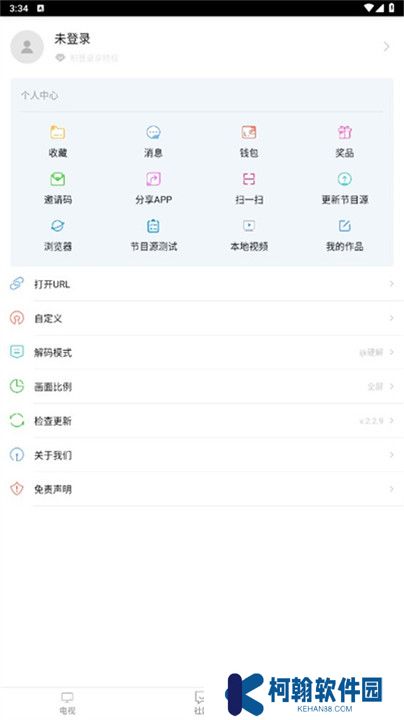Switch to the 电视 TV tab
The width and height of the screenshot is (404, 720).
67,703
